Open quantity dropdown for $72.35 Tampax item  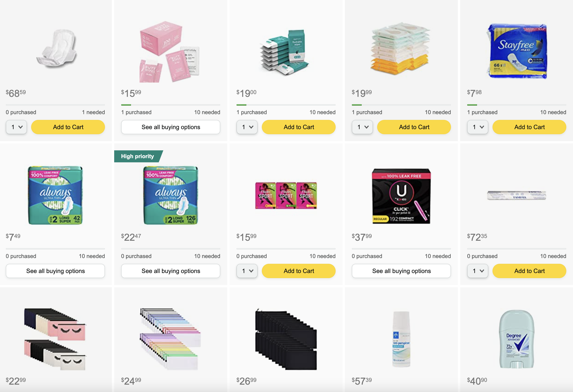[x=477, y=271]
